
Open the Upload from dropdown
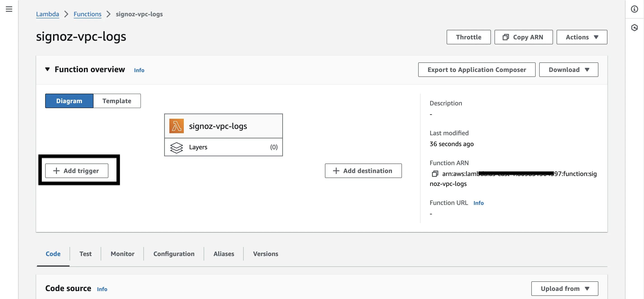[x=565, y=288]
